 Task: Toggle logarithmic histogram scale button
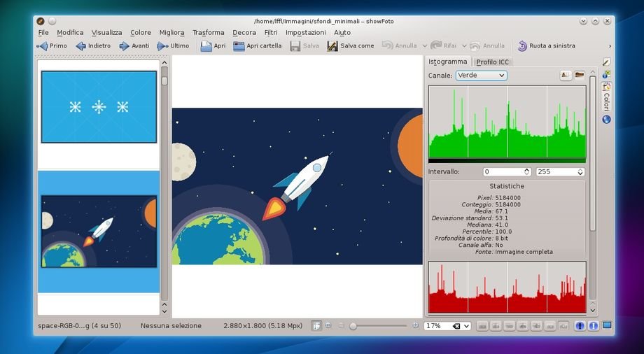pos(580,75)
